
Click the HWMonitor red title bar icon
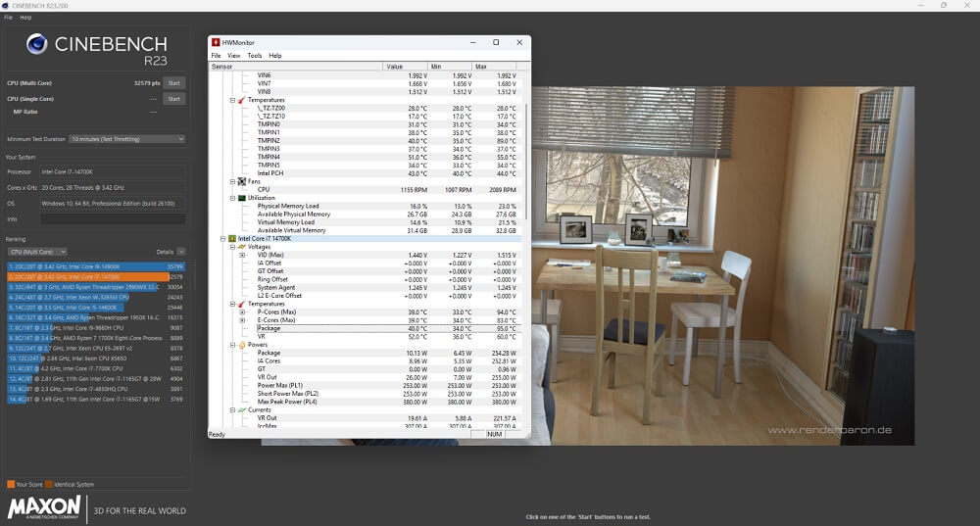coord(216,42)
